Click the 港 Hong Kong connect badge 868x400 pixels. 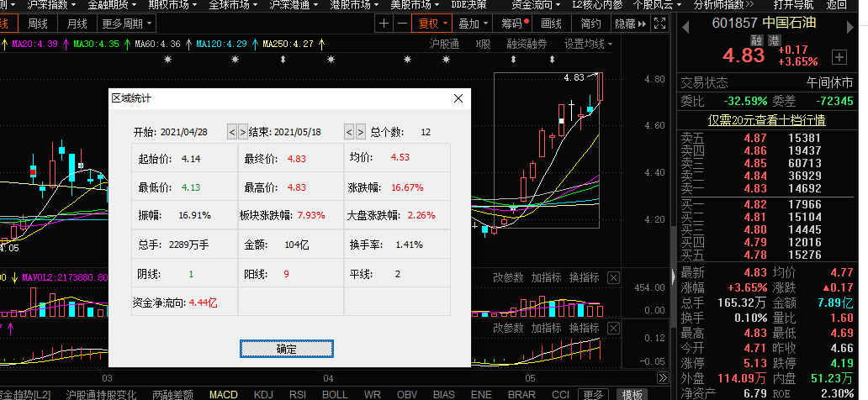coord(773,39)
